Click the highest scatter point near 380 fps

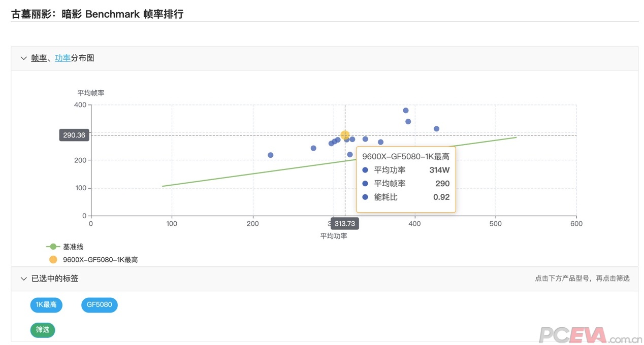tap(406, 111)
